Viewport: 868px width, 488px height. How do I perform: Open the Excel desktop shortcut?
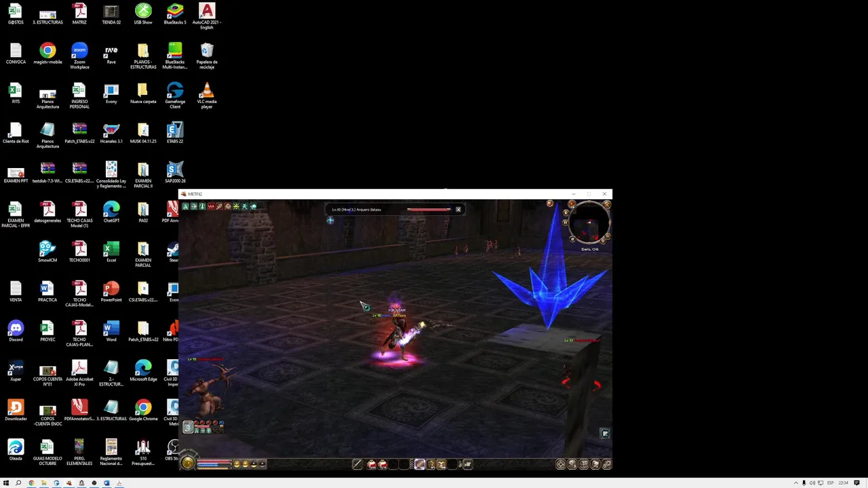[x=111, y=252]
